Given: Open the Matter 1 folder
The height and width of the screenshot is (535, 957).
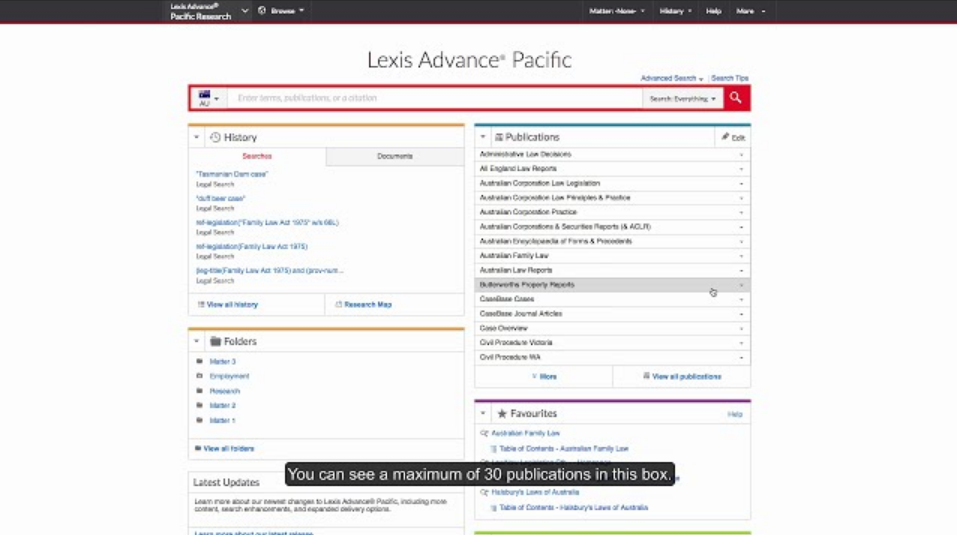Looking at the screenshot, I should coord(222,420).
